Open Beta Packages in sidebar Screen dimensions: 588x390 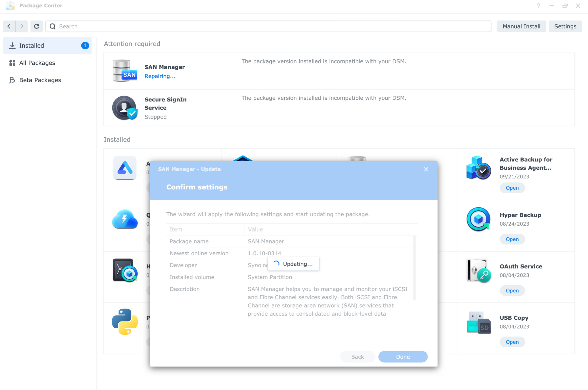(x=47, y=80)
